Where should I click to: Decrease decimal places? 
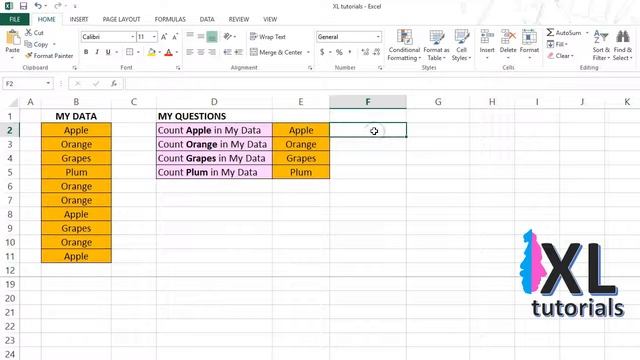(377, 52)
